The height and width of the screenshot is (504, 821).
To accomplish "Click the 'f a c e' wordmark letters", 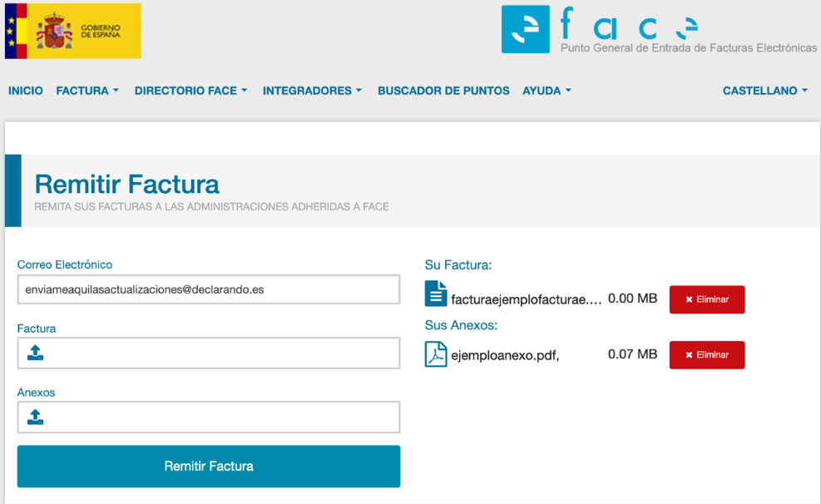I will (629, 24).
